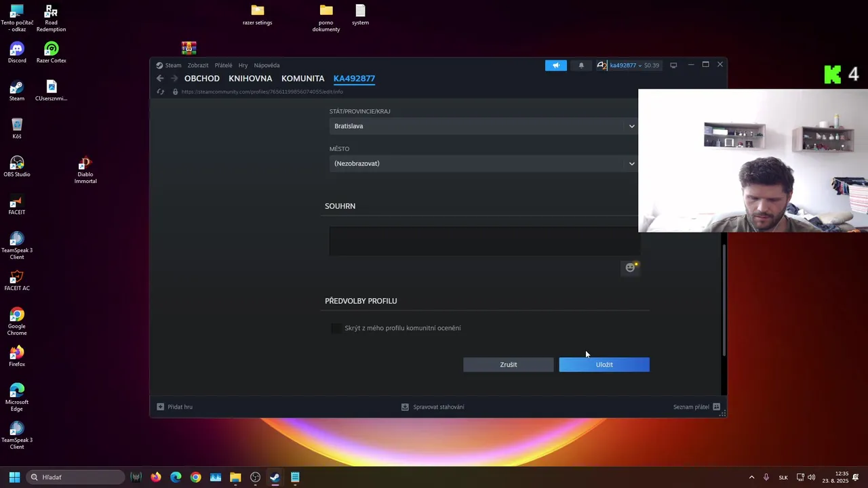
Task: Open clock and date in taskbar
Action: pos(835,477)
